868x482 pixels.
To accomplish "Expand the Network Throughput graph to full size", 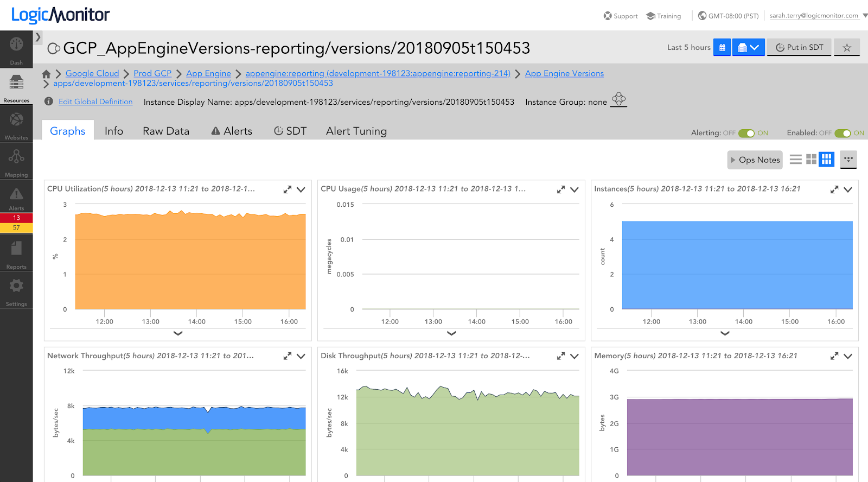I will click(288, 356).
